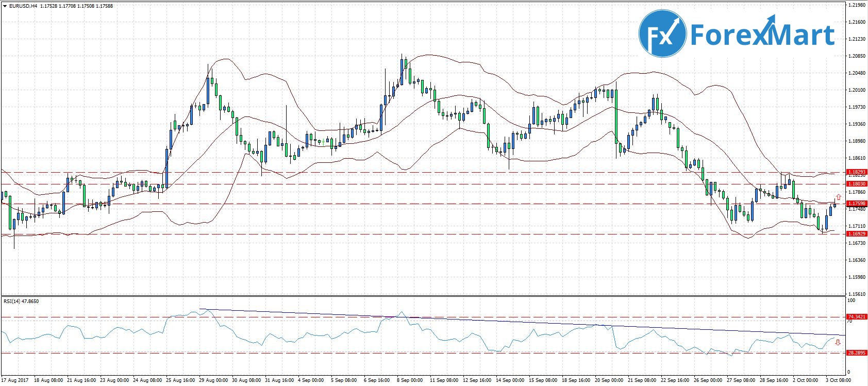Click the RSI 28.2895 level label
This screenshot has height=386, width=868.
point(856,353)
